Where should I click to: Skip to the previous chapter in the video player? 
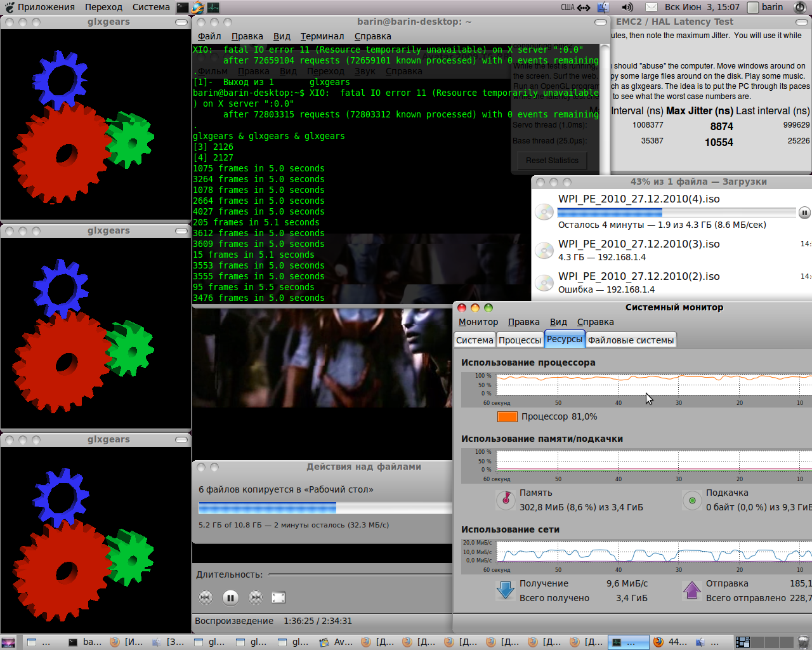coord(206,597)
